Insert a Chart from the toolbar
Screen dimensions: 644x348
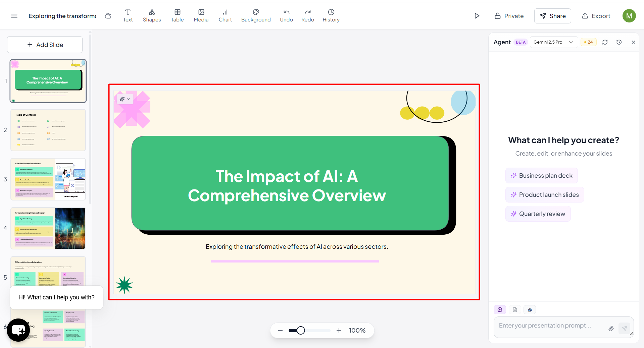tap(225, 16)
